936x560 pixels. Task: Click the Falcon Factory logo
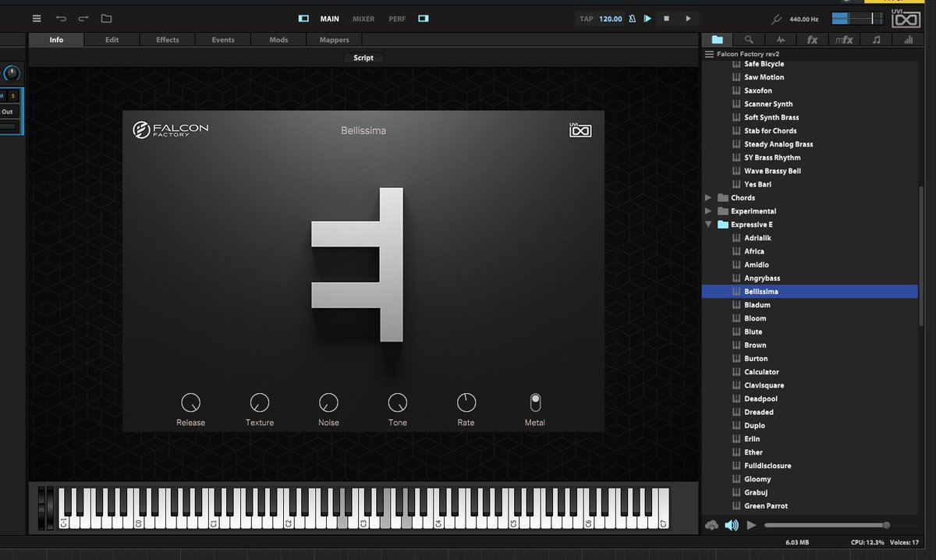coord(171,129)
